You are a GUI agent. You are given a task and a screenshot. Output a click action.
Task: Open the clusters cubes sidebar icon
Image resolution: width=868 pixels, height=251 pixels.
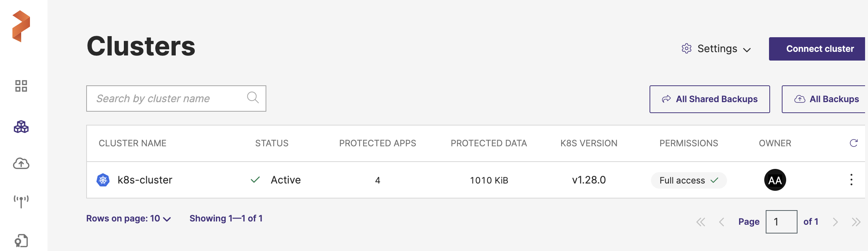(x=21, y=127)
